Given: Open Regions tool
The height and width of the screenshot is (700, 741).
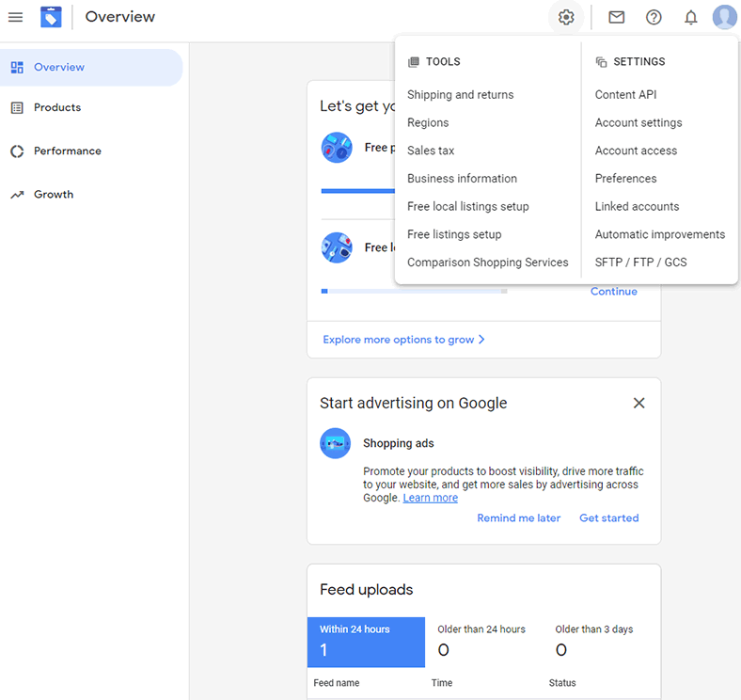Looking at the screenshot, I should [428, 122].
